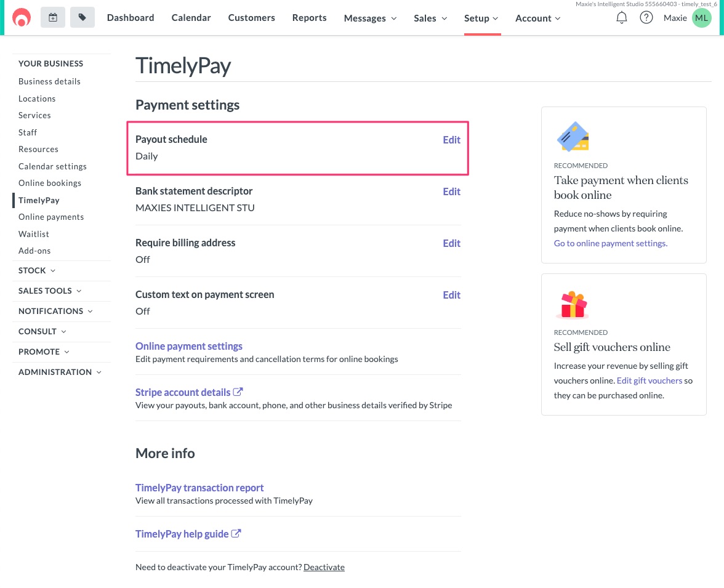Expand the ADMINISTRATION sidebar section

pyautogui.click(x=60, y=373)
